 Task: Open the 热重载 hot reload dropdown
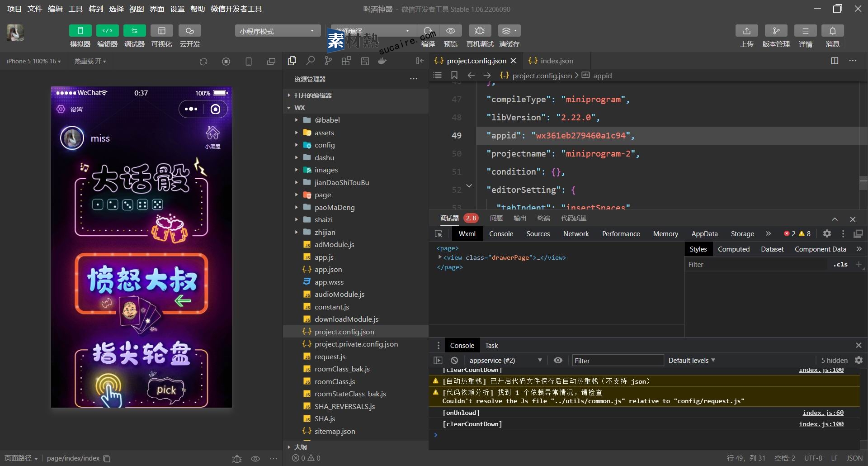pyautogui.click(x=90, y=61)
